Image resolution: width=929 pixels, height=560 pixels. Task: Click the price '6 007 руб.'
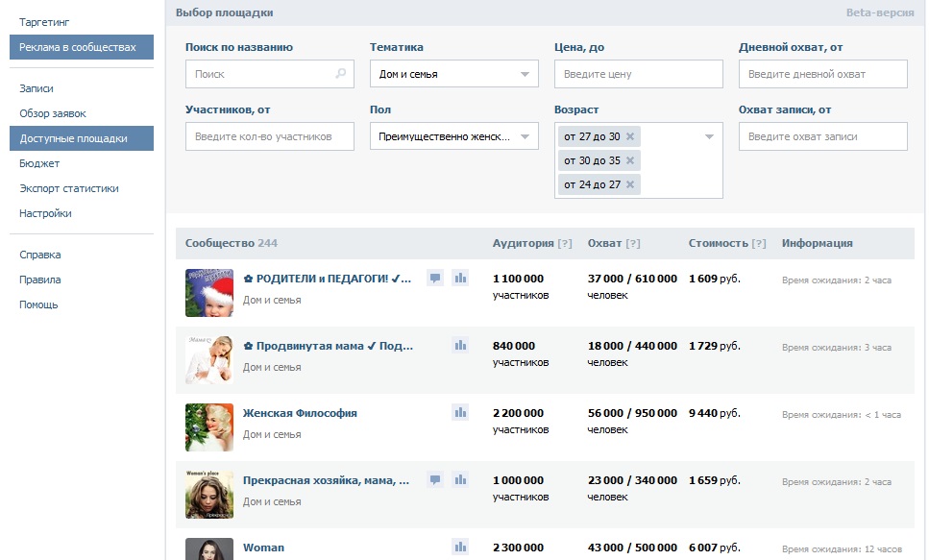[715, 548]
